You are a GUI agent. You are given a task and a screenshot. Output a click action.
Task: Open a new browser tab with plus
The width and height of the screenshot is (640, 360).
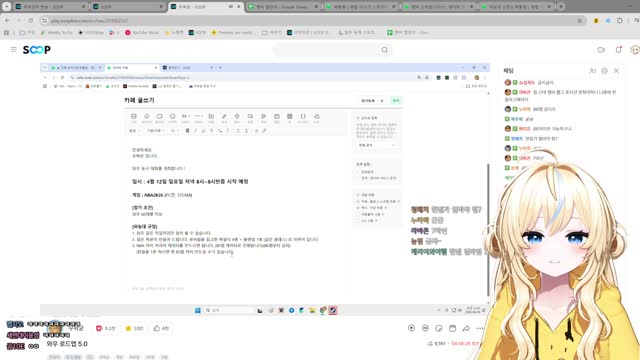[x=561, y=7]
